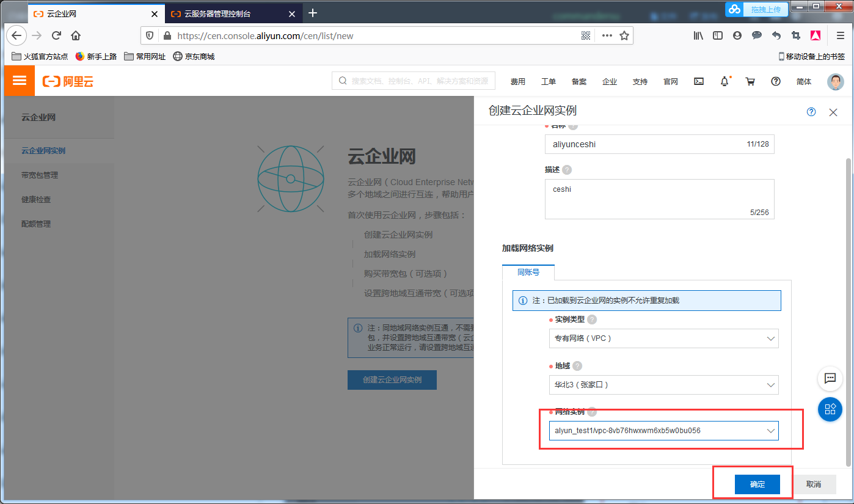Expand the 地域 dropdown showing 华北3（张家口）
The height and width of the screenshot is (504, 854).
(x=663, y=385)
